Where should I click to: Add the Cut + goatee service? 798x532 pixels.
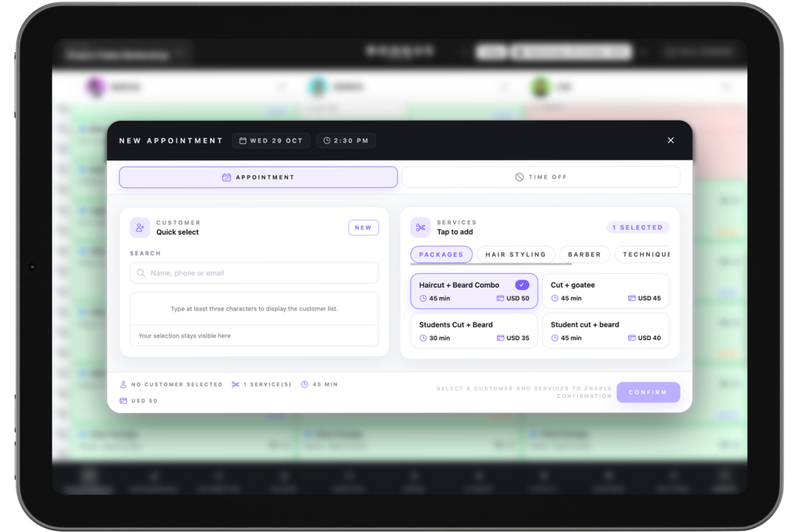605,291
